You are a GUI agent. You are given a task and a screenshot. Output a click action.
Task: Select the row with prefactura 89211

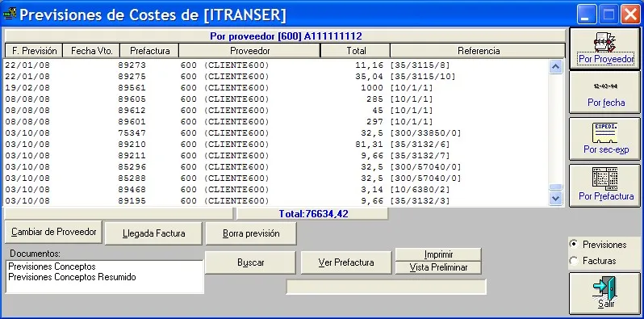(x=275, y=155)
